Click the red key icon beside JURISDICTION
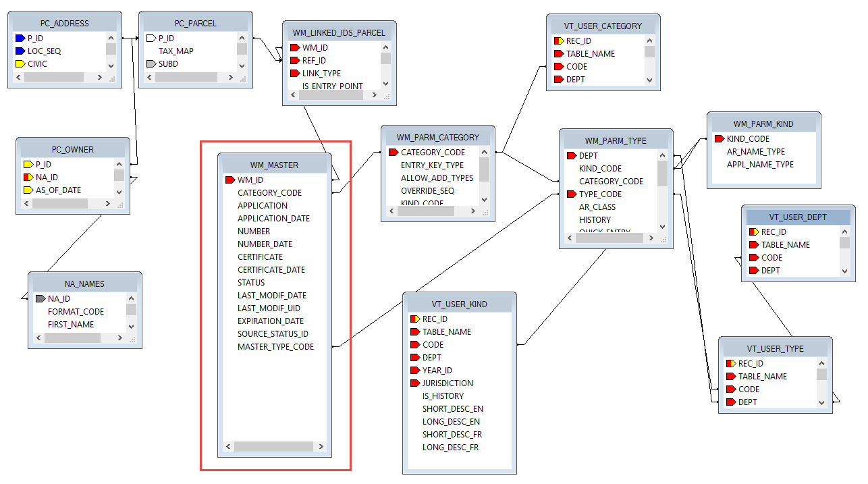This screenshot has width=868, height=484. coord(414,383)
